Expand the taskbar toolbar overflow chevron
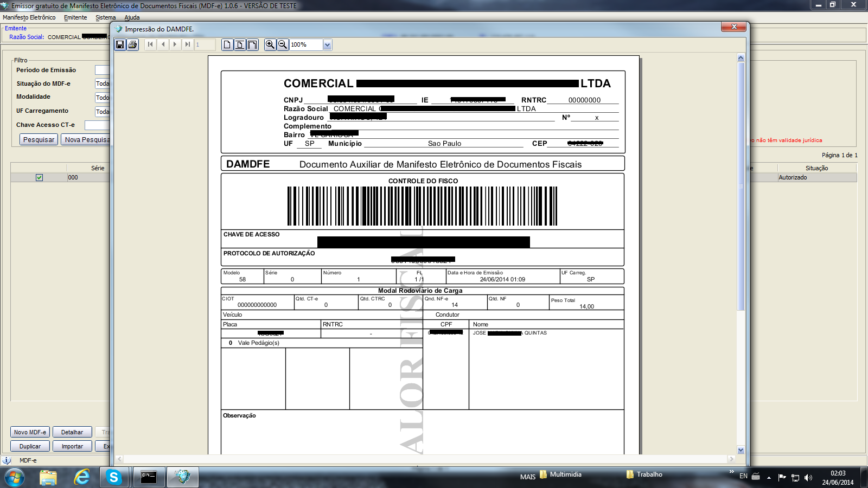 (731, 472)
